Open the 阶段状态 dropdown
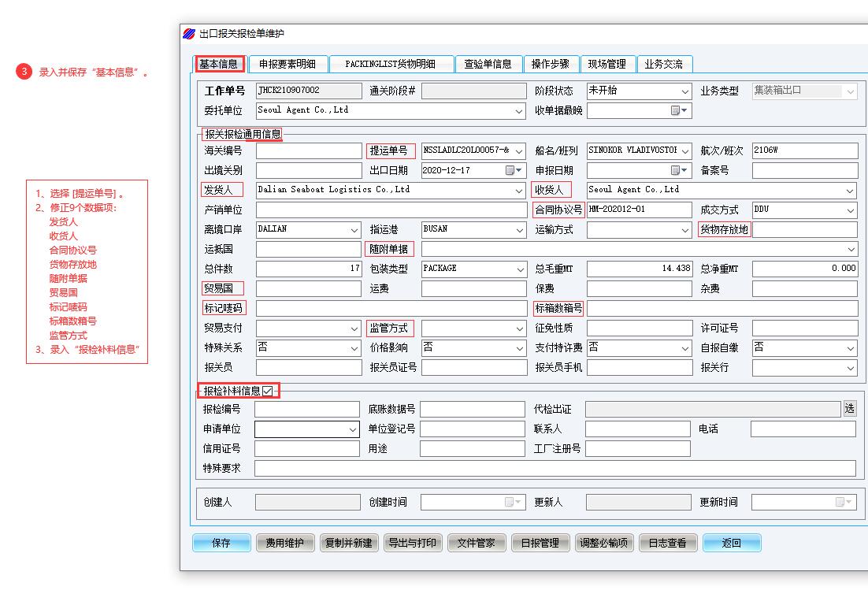 (x=684, y=91)
